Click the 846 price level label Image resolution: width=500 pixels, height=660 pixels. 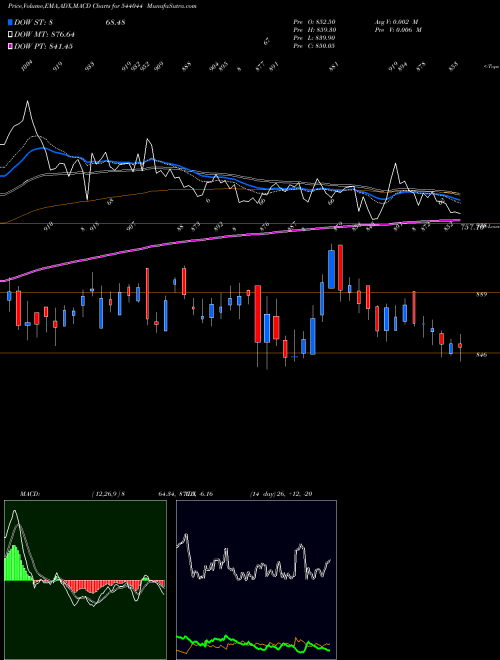[481, 355]
